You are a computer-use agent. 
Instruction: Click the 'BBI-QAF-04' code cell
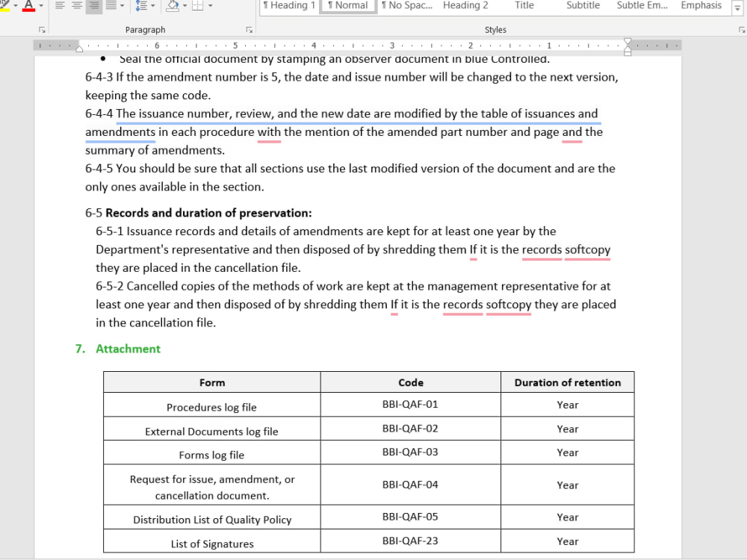point(410,485)
